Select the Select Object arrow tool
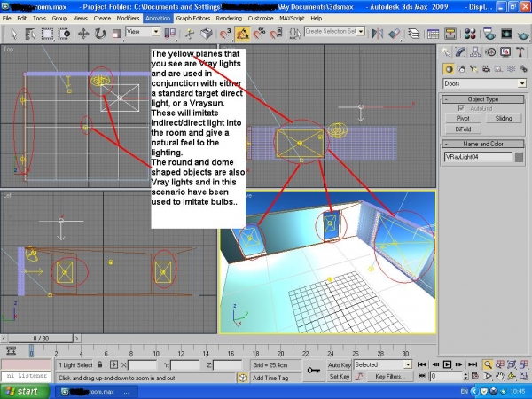532x399 pixels. click(14, 34)
